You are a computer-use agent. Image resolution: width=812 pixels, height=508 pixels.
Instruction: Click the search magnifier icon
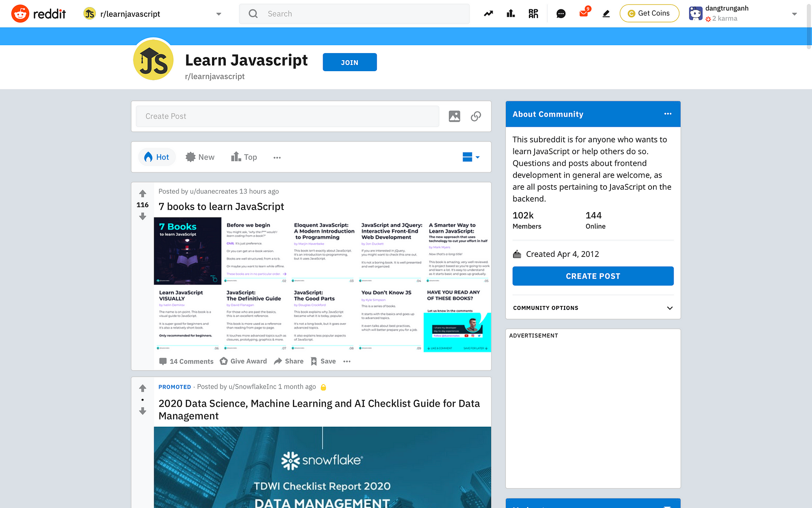[x=253, y=14]
